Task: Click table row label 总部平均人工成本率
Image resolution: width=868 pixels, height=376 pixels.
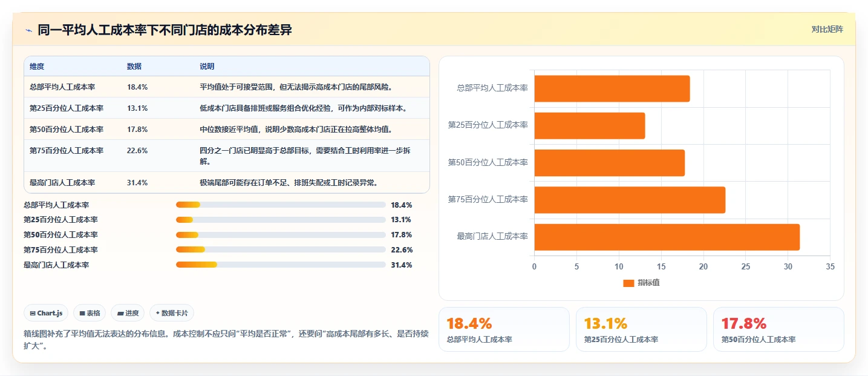Action: 62,87
